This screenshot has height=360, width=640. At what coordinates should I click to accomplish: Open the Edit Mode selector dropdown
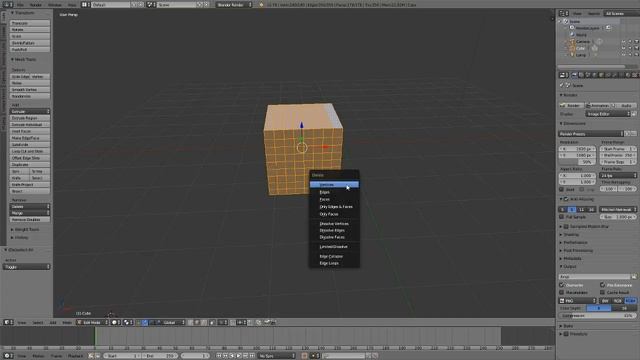[x=93, y=322]
